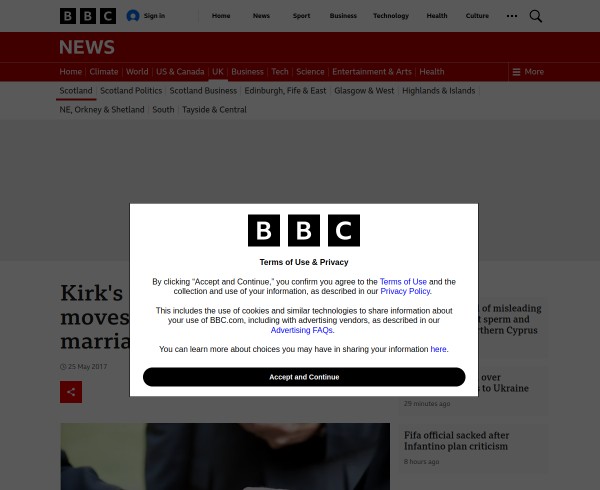This screenshot has height=490, width=600.
Task: Click Accept and Continue button
Action: coord(304,377)
